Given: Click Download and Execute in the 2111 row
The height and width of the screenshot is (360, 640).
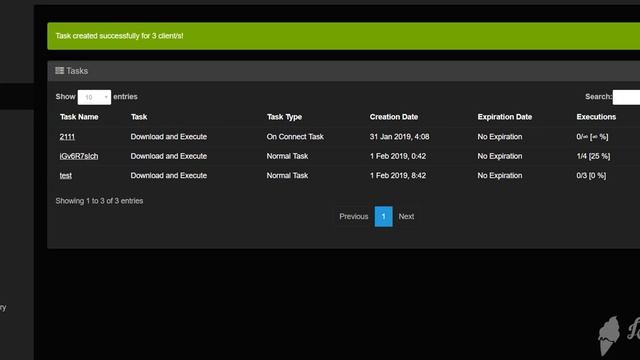Looking at the screenshot, I should (x=169, y=137).
